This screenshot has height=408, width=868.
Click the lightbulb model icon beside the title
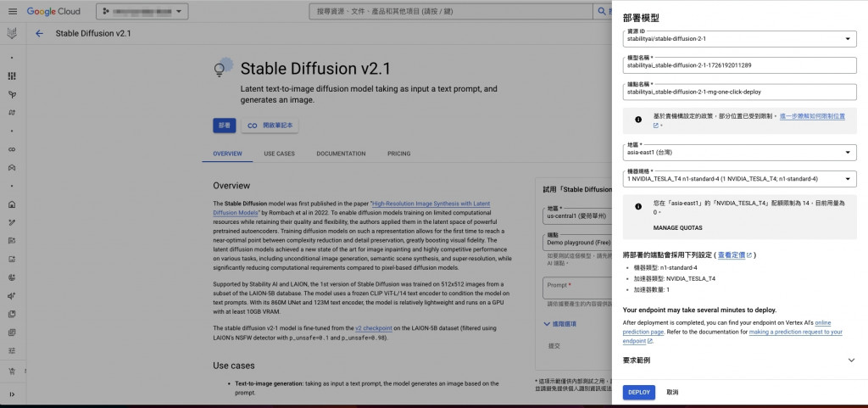click(x=224, y=67)
